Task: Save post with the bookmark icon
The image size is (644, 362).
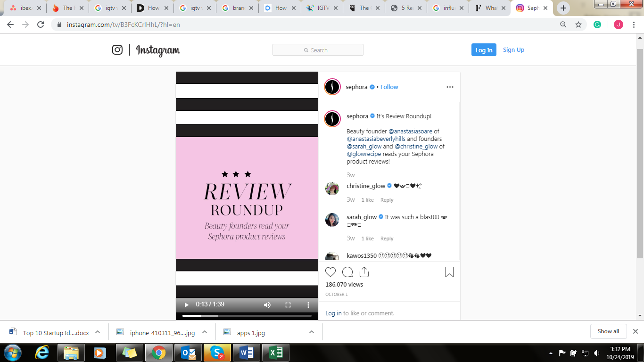Action: pyautogui.click(x=449, y=272)
